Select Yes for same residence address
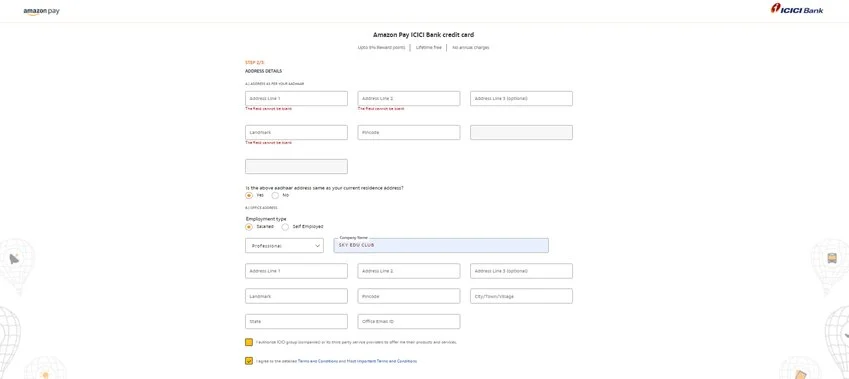Image resolution: width=849 pixels, height=379 pixels. [249, 195]
